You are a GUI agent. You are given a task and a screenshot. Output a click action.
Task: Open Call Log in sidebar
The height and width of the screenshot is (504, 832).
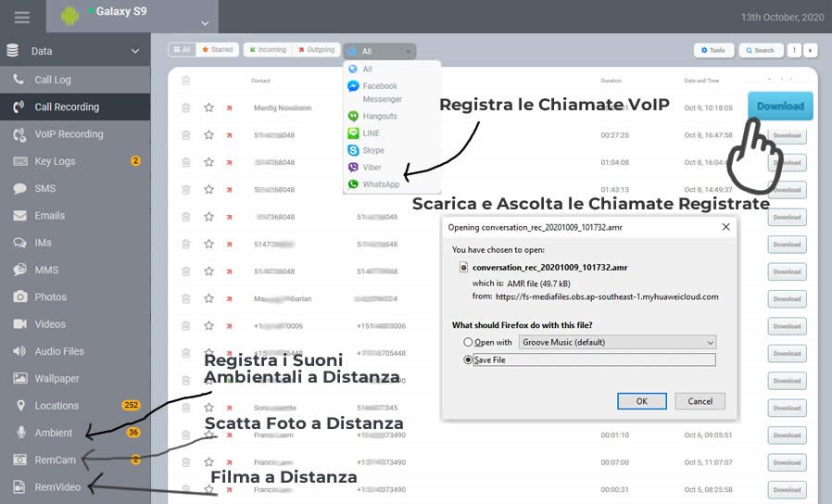pos(75,80)
